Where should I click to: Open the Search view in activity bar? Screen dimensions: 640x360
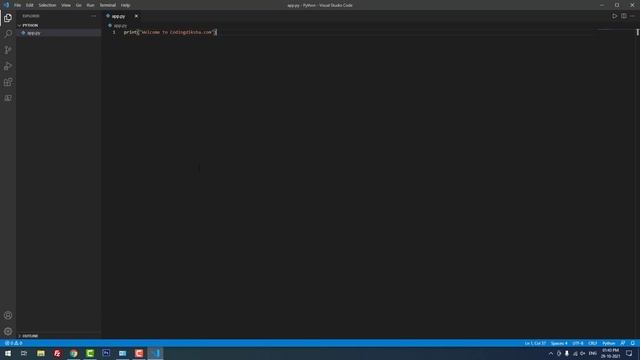(8, 33)
